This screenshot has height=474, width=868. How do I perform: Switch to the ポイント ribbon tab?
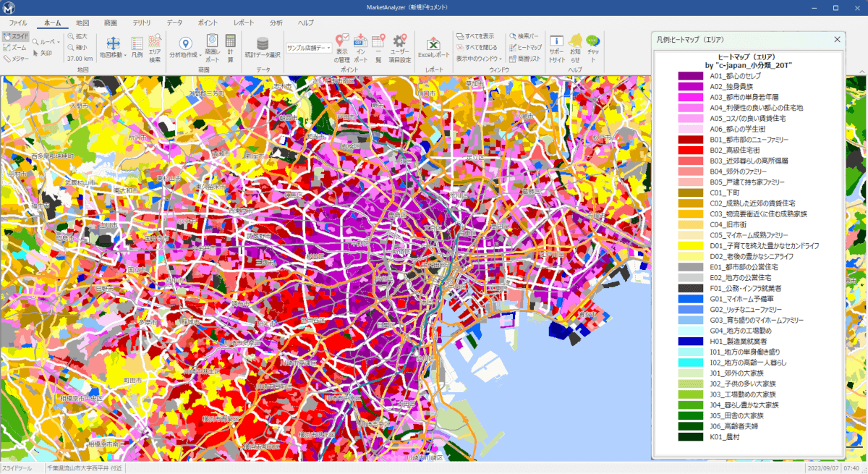point(208,23)
